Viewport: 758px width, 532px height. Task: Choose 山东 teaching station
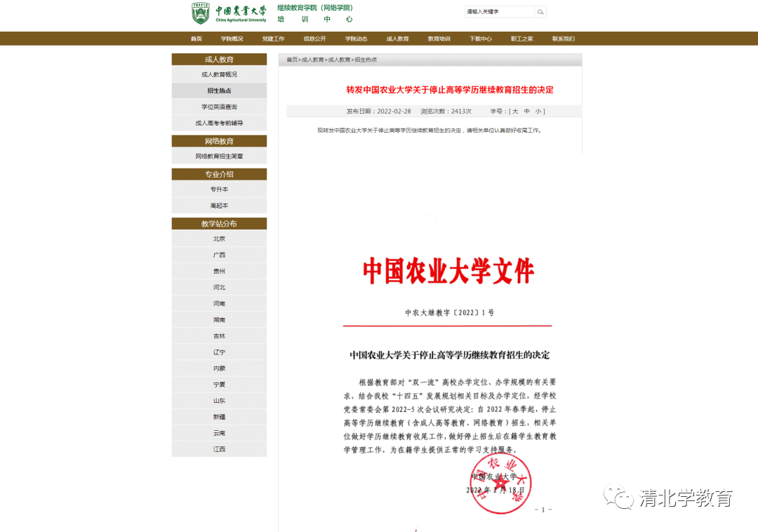coord(219,401)
